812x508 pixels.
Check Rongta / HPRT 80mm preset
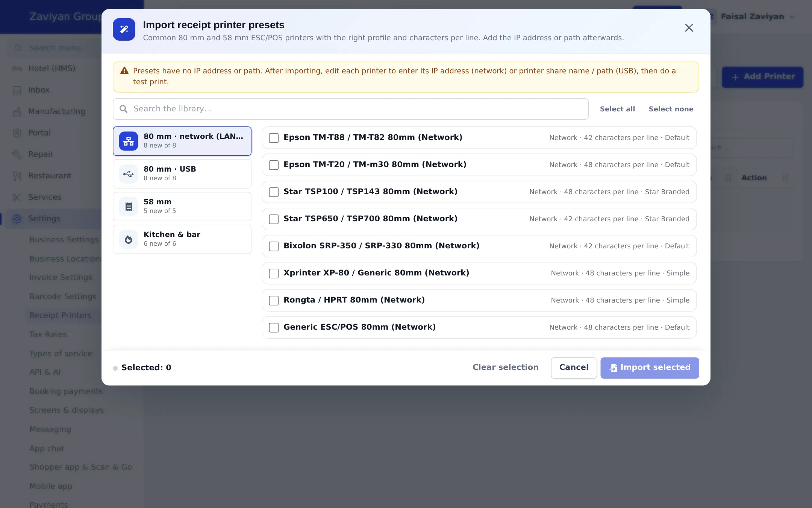tap(274, 300)
